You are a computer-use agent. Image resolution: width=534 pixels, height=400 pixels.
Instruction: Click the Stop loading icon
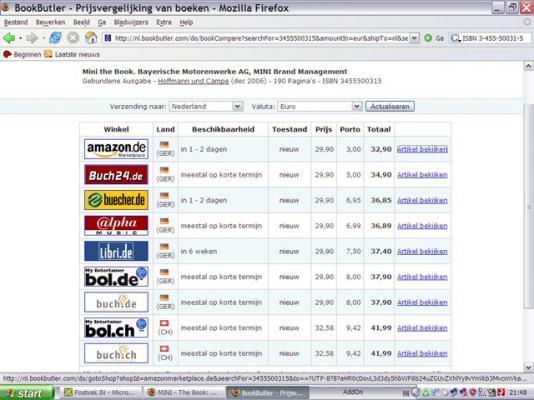[73, 38]
